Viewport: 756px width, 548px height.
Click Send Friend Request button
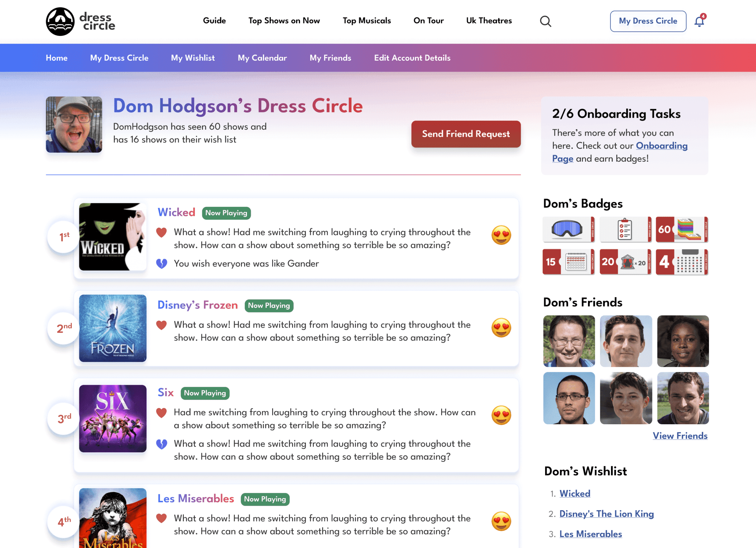click(x=466, y=134)
